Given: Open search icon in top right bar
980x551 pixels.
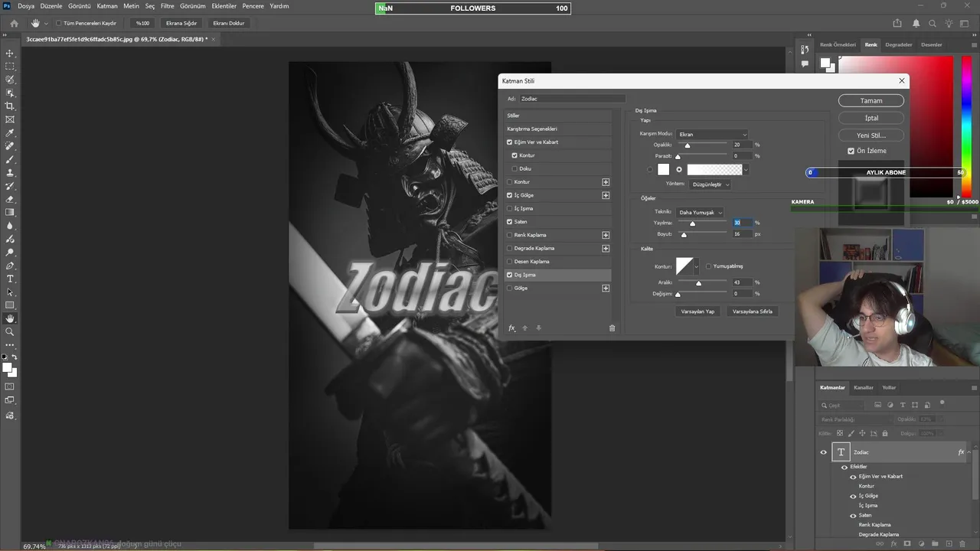Looking at the screenshot, I should [932, 23].
